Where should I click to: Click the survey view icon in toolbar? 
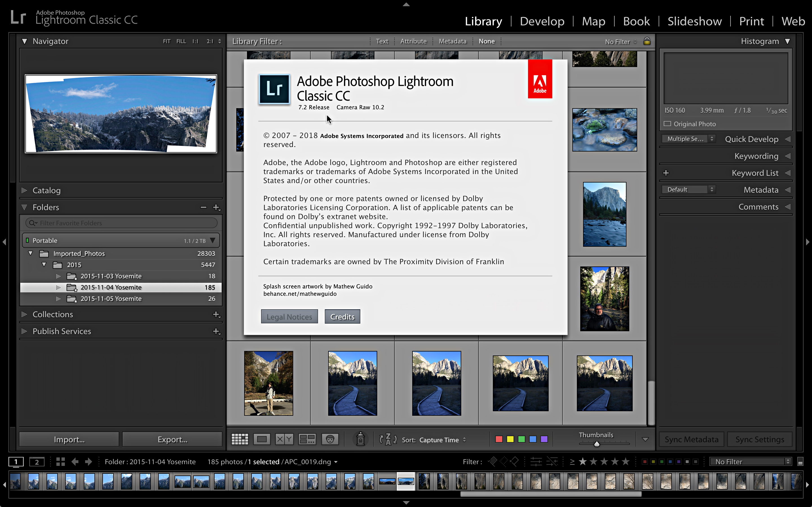click(307, 439)
